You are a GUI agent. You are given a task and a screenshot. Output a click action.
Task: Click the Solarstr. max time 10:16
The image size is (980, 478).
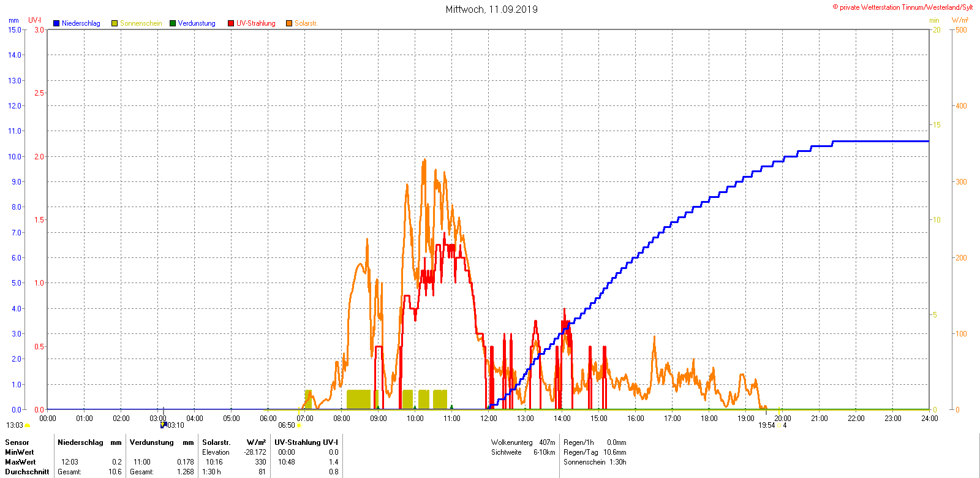click(x=214, y=462)
